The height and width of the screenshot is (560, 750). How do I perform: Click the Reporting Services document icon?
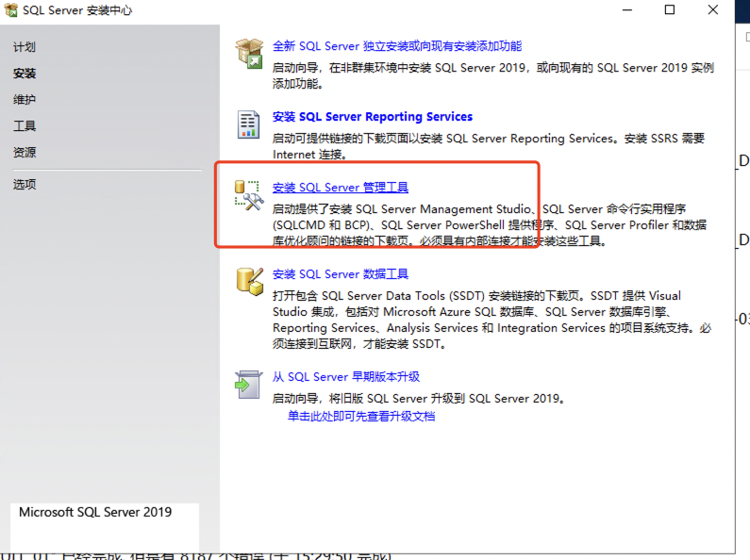[x=248, y=124]
